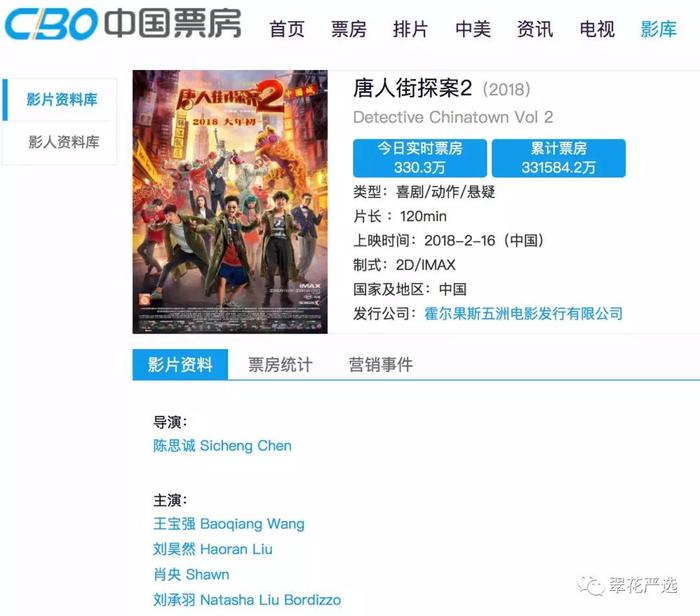Switch to the 票房统计 tab
700x616 pixels.
coord(280,365)
